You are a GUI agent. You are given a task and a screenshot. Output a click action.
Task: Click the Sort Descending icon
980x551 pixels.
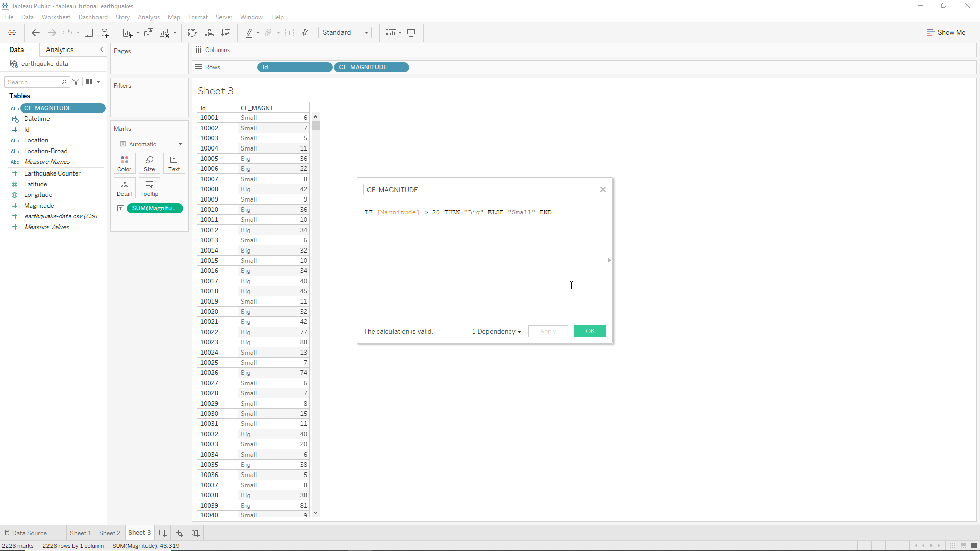(x=225, y=33)
